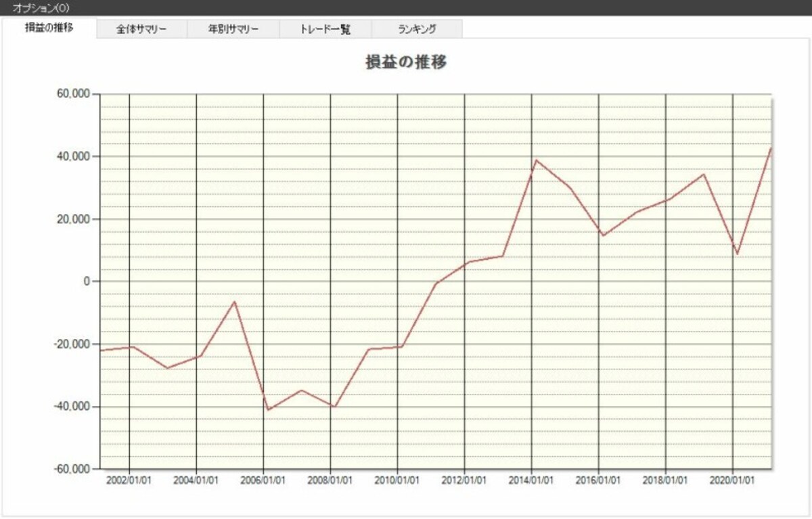
Task: Click the final 2021 high point on the line
Action: click(771, 148)
